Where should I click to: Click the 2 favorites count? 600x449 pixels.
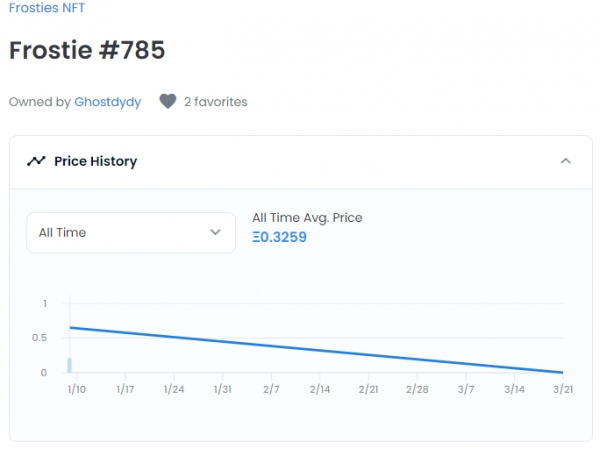(x=215, y=101)
